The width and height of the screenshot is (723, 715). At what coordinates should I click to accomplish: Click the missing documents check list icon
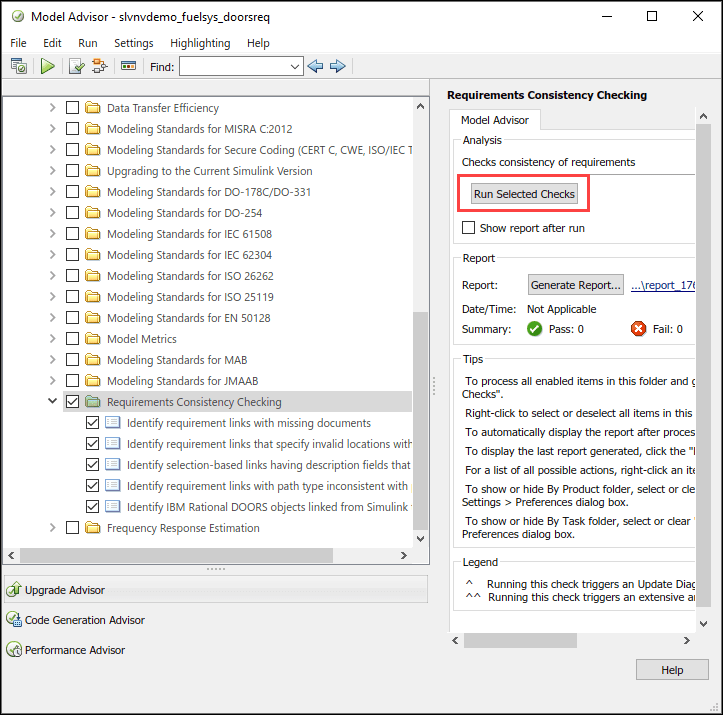point(113,423)
